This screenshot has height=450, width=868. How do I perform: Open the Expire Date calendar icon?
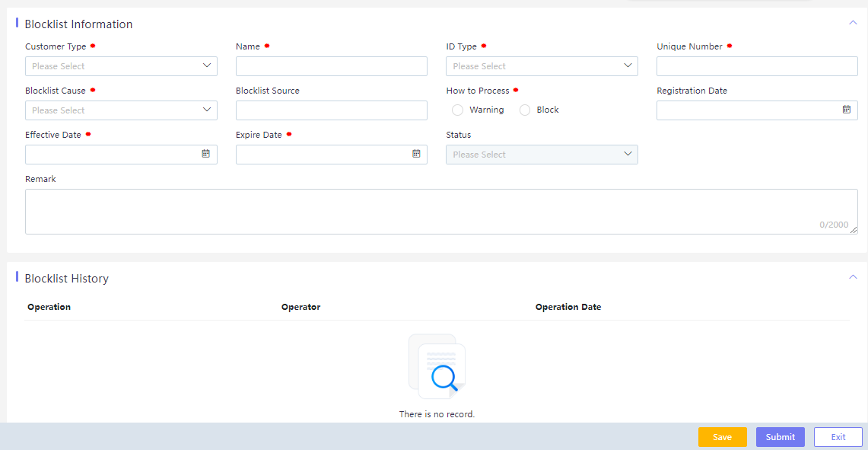416,154
